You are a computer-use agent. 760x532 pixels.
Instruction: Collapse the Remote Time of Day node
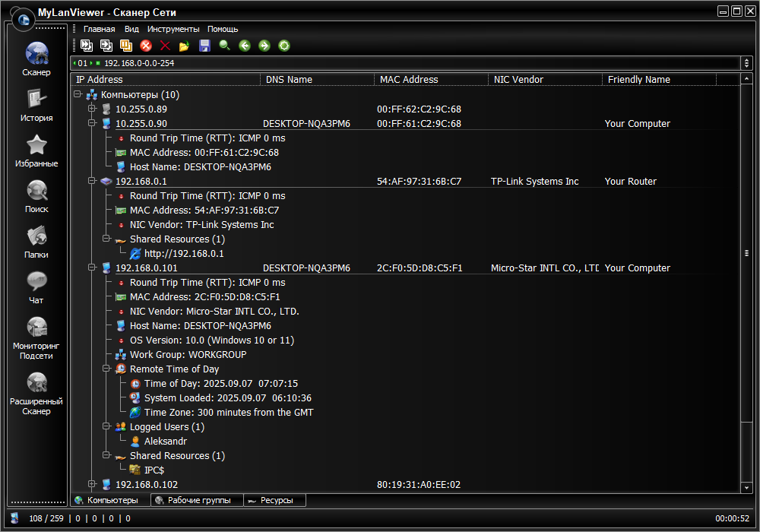[106, 369]
